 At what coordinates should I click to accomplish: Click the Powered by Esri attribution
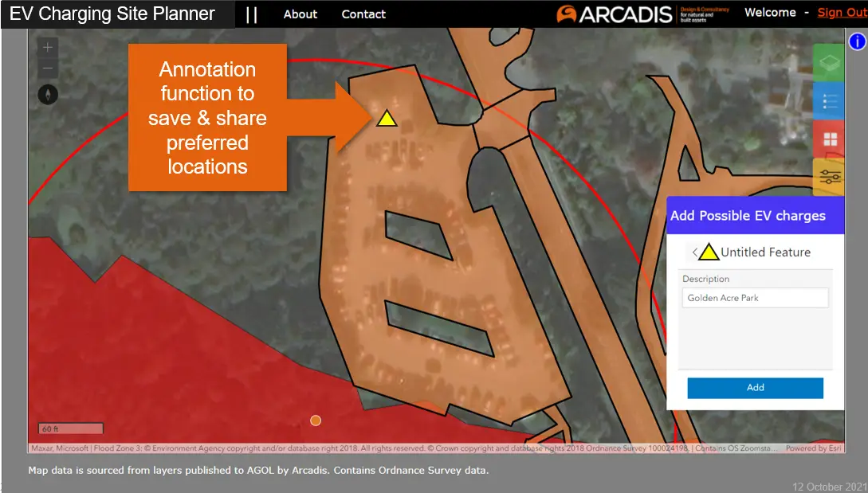coord(814,448)
